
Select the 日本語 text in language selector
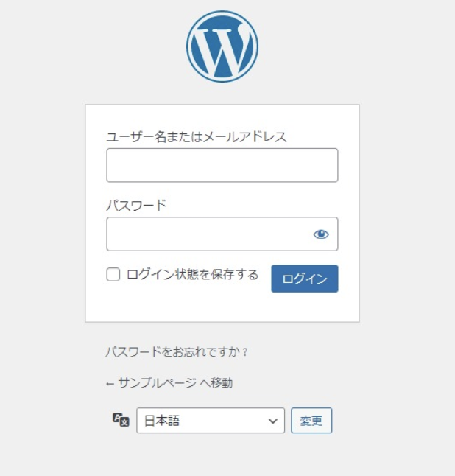point(162,421)
